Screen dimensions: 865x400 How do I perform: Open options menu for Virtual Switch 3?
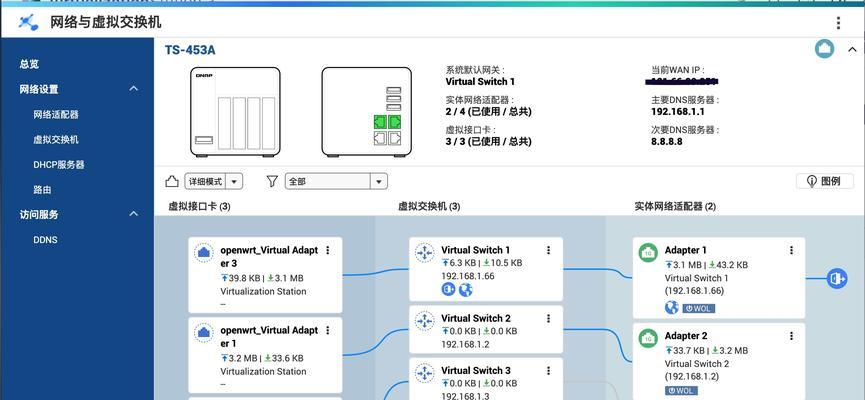tap(548, 370)
